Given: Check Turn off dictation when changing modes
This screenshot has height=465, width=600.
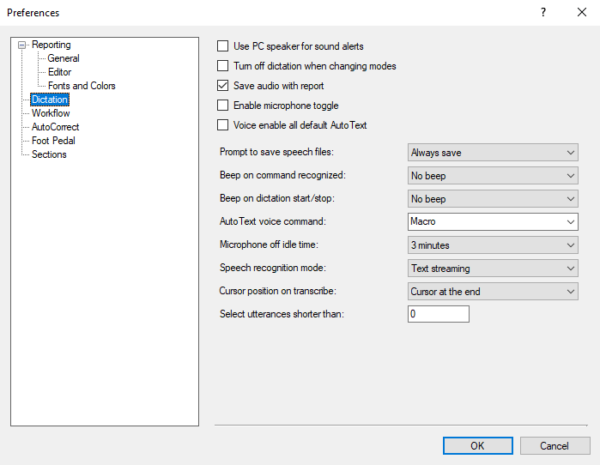Looking at the screenshot, I should tap(224, 66).
